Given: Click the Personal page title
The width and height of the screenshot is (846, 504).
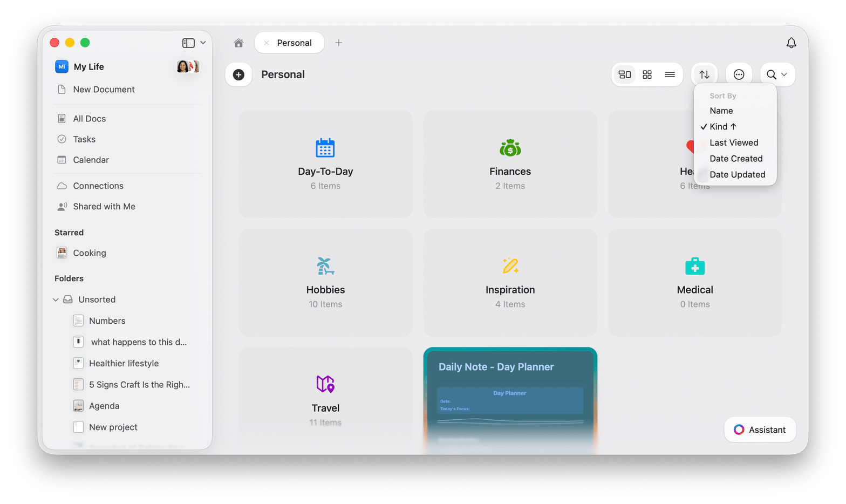Looking at the screenshot, I should click(283, 74).
